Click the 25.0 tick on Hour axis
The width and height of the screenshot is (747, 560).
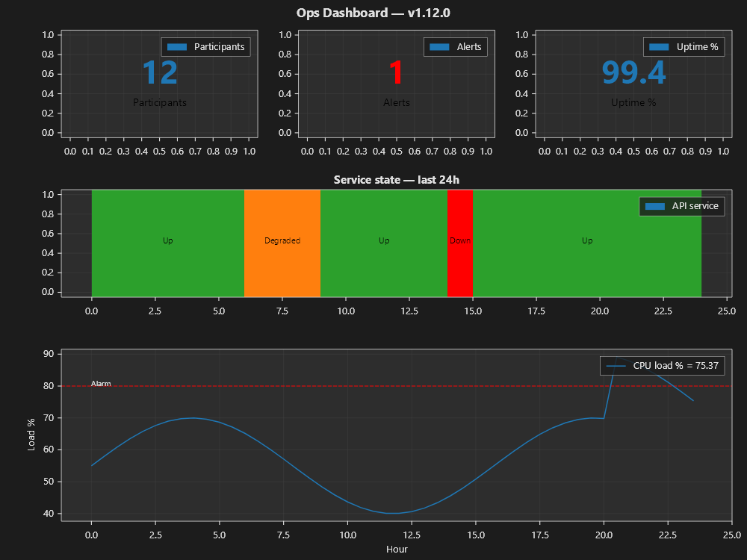coord(732,535)
